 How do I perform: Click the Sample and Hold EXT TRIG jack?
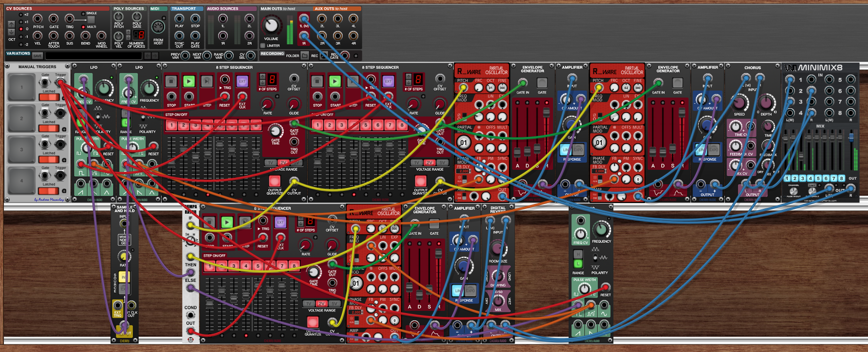click(118, 306)
